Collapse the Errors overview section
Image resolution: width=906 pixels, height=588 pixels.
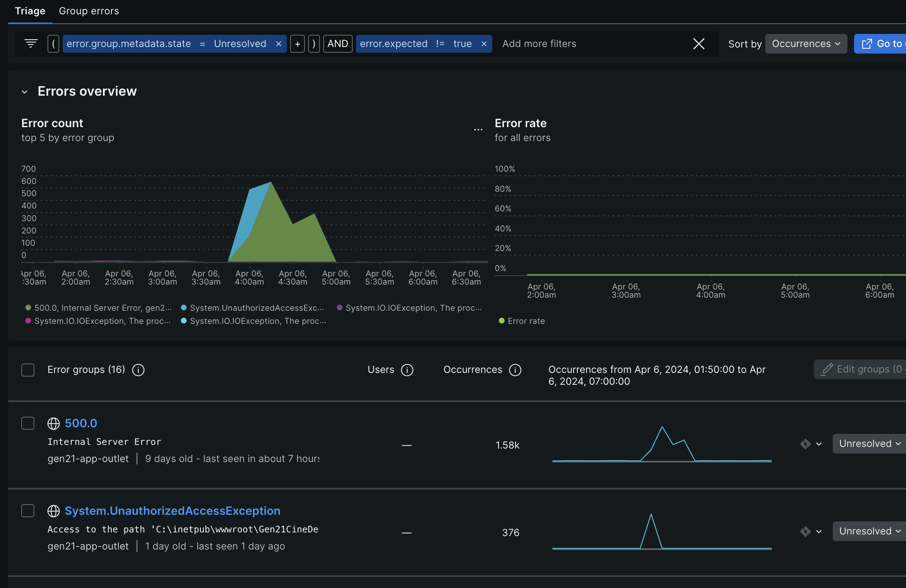point(25,92)
